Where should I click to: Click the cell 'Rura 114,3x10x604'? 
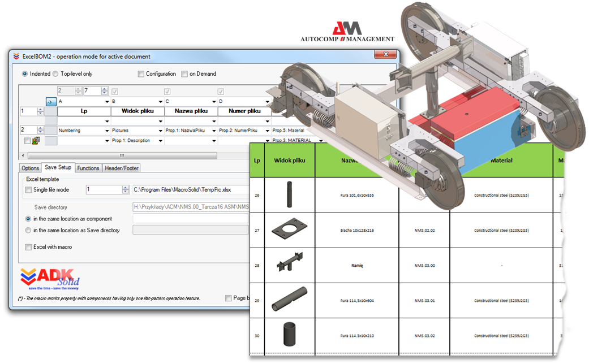(357, 301)
